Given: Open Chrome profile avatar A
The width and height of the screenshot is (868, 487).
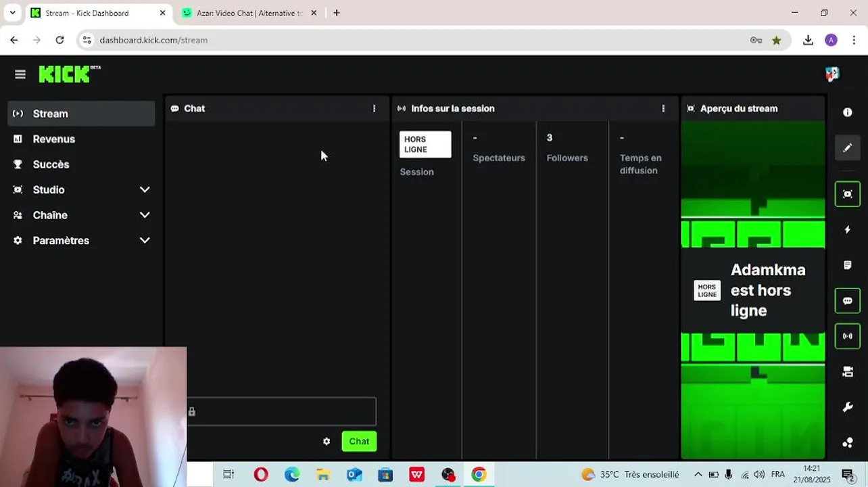Looking at the screenshot, I should click(831, 40).
